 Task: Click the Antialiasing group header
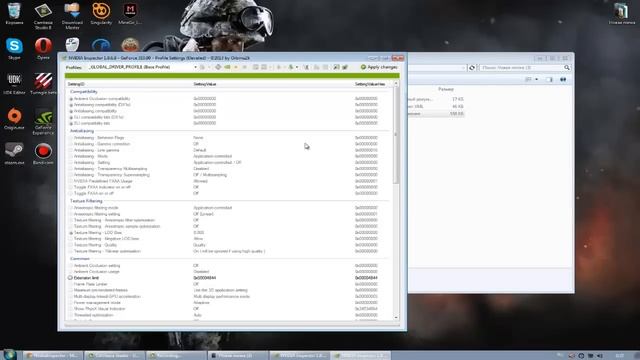(82, 131)
